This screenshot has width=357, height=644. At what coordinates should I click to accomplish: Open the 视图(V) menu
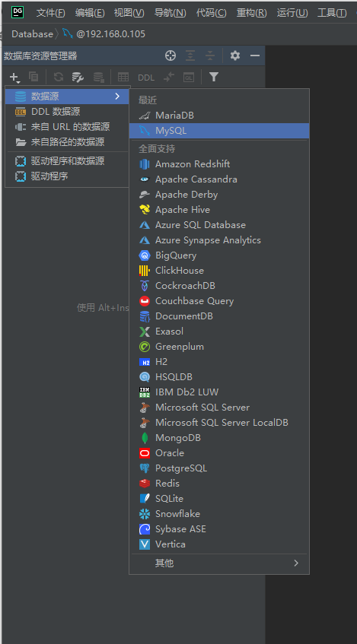tap(129, 13)
